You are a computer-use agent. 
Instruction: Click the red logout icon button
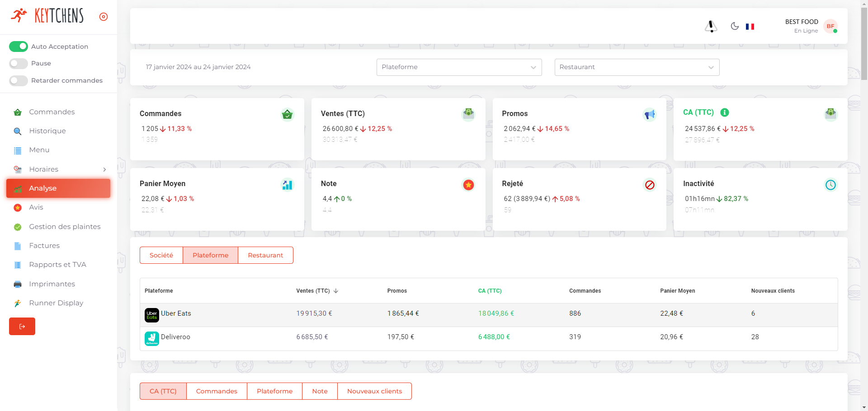tap(22, 327)
